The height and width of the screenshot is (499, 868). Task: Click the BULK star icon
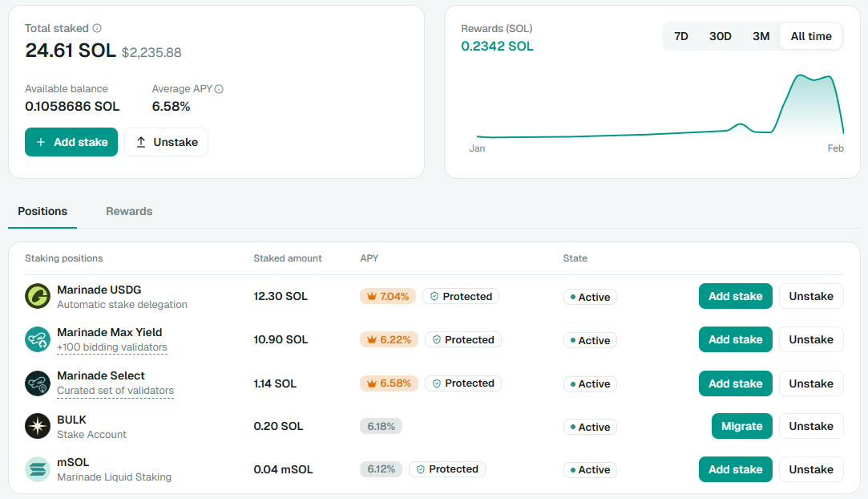pos(38,426)
